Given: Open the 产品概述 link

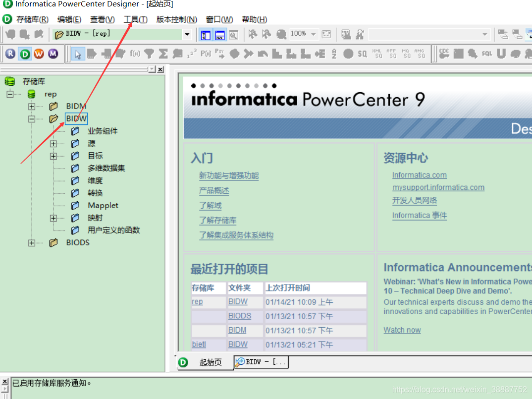Looking at the screenshot, I should (x=214, y=190).
